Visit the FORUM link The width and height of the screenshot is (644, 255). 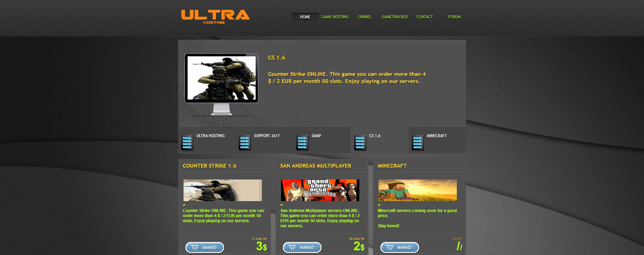pos(454,17)
